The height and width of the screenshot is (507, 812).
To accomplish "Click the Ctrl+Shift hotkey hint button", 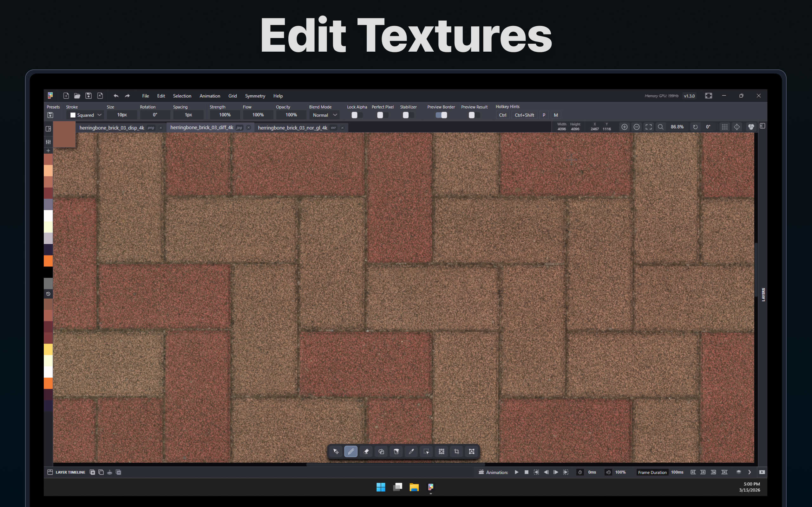I will point(524,115).
